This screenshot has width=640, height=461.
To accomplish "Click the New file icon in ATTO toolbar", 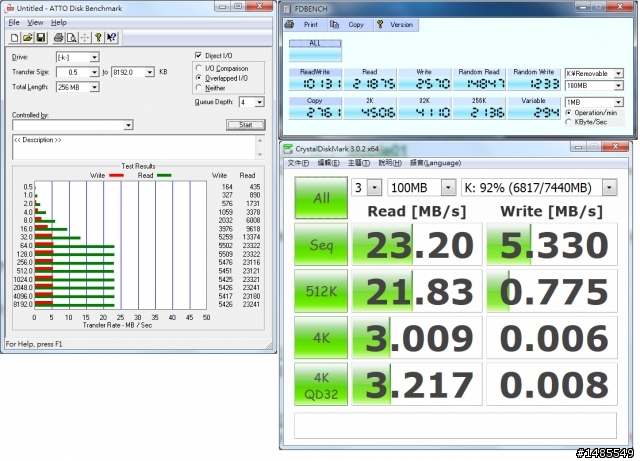I will pos(14,38).
